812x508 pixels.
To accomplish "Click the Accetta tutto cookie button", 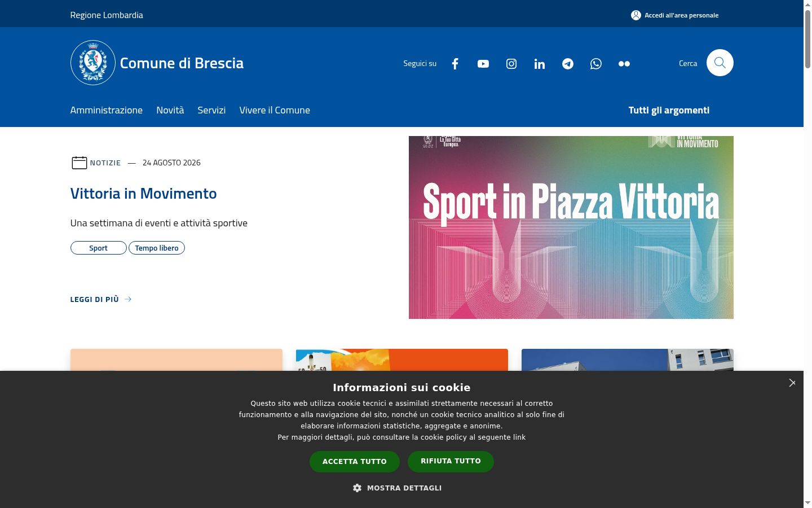I will coord(355,461).
